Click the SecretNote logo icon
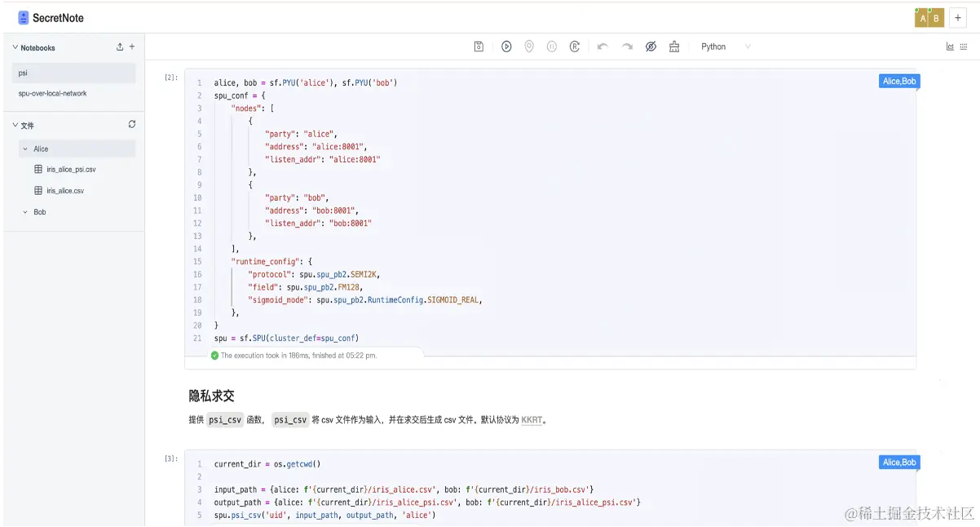This screenshot has height=527, width=980. click(24, 18)
